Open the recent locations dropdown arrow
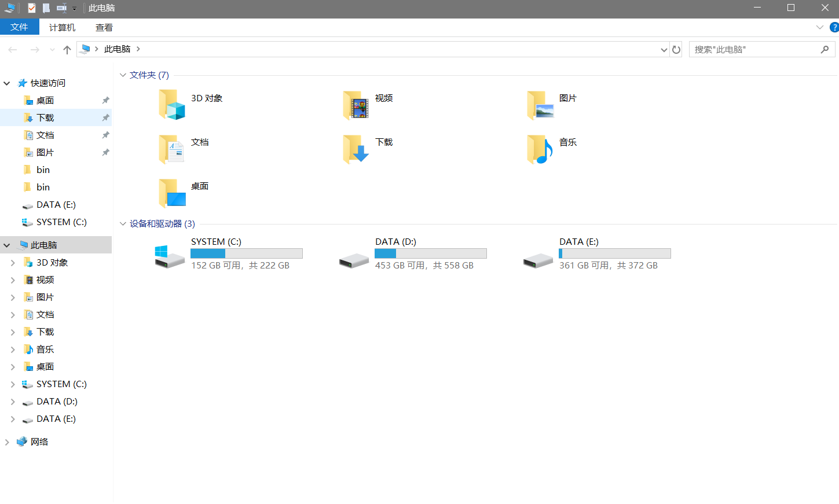 (x=52, y=50)
